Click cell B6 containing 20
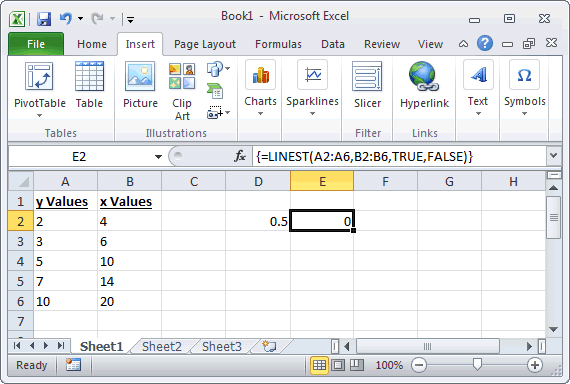Screen dimensions: 570x384 click(x=129, y=301)
